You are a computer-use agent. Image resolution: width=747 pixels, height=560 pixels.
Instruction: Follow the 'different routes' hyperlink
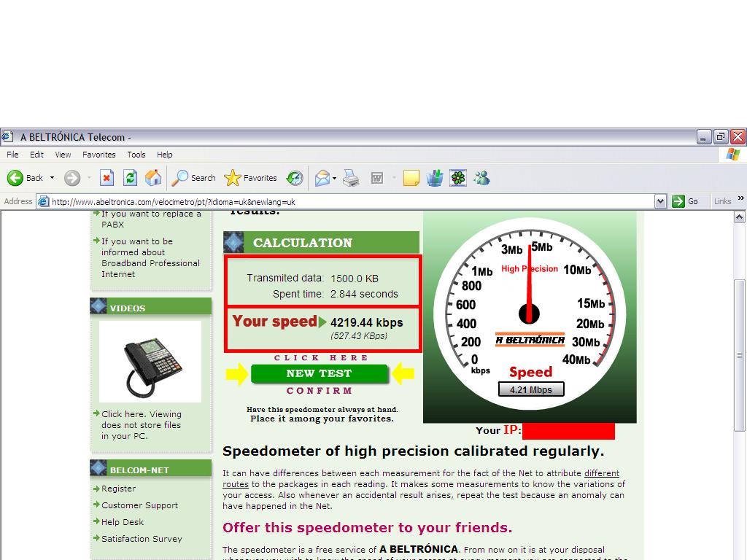602,472
